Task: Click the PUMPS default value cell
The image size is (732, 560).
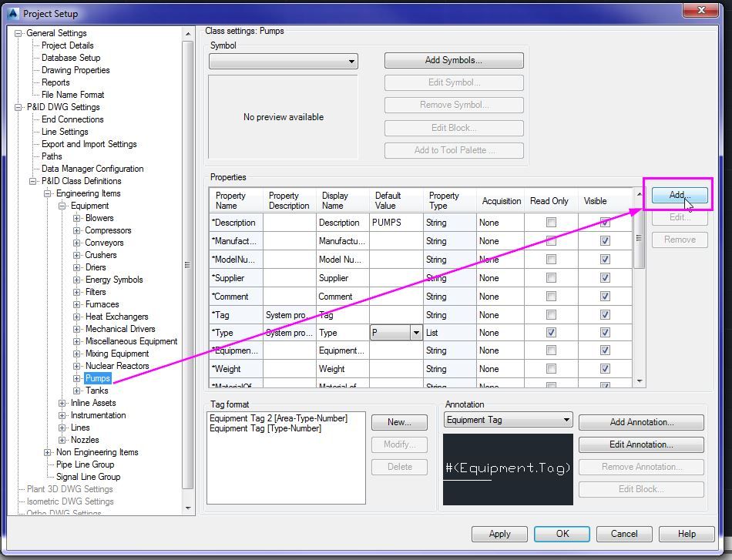Action: [x=396, y=223]
